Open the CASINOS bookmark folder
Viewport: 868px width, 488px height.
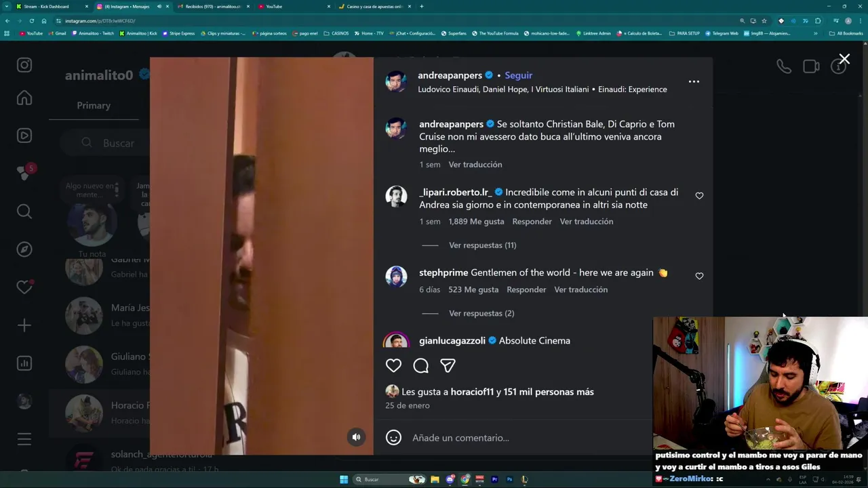point(336,33)
